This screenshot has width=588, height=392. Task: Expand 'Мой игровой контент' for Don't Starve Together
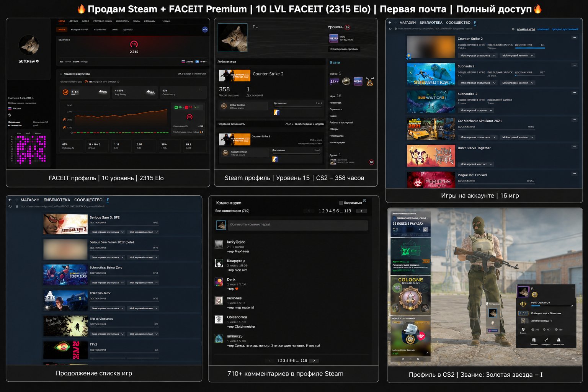[476, 164]
